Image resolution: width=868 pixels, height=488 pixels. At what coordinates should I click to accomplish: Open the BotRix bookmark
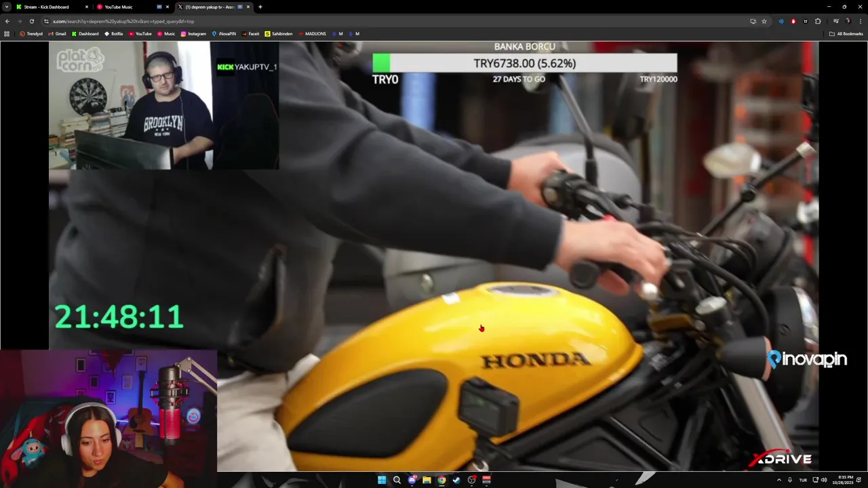coord(114,33)
